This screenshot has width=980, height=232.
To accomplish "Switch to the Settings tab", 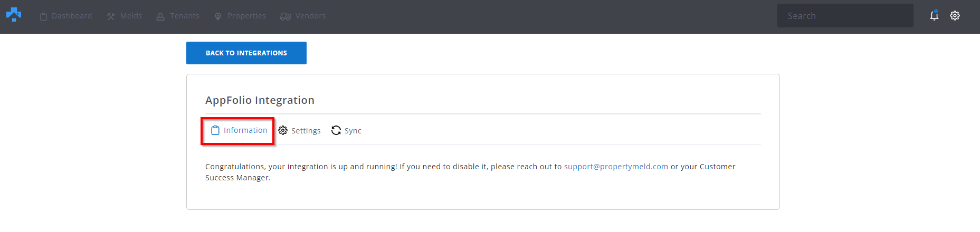I will (299, 130).
